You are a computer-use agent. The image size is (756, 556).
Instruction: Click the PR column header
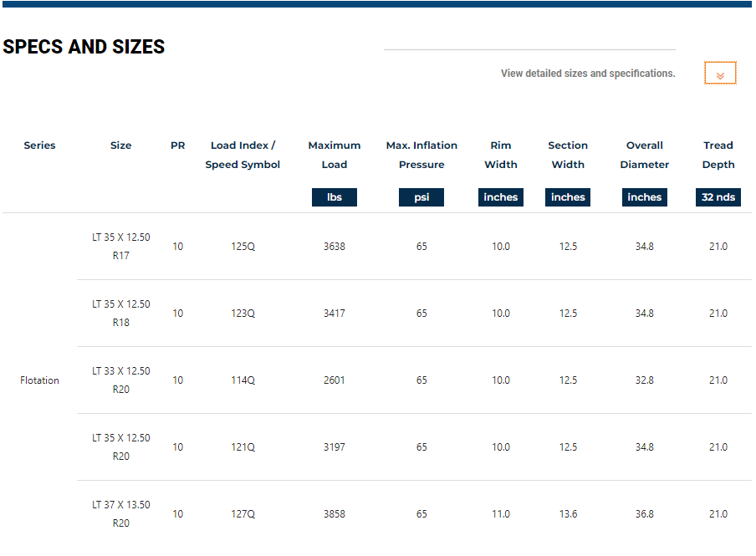[x=177, y=145]
